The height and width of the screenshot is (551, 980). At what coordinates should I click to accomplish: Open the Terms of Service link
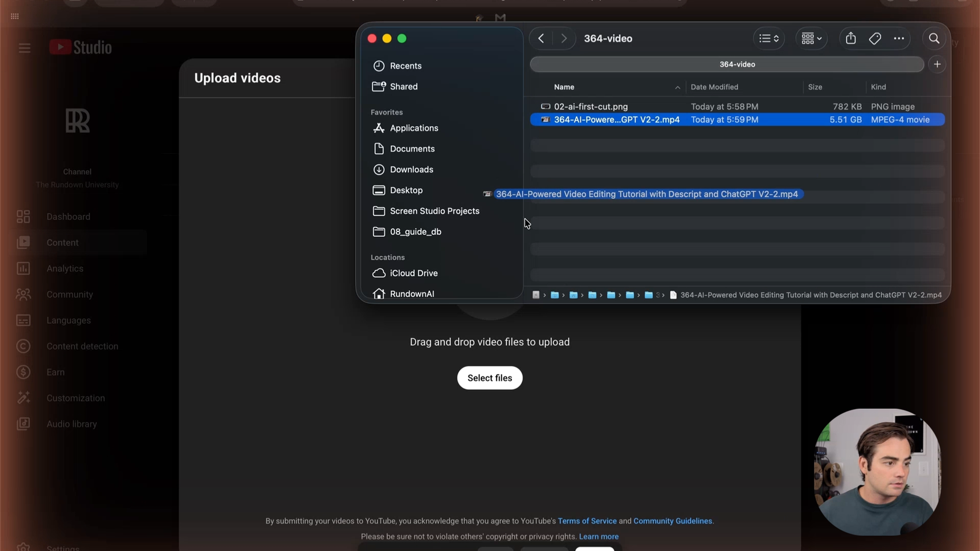(587, 521)
